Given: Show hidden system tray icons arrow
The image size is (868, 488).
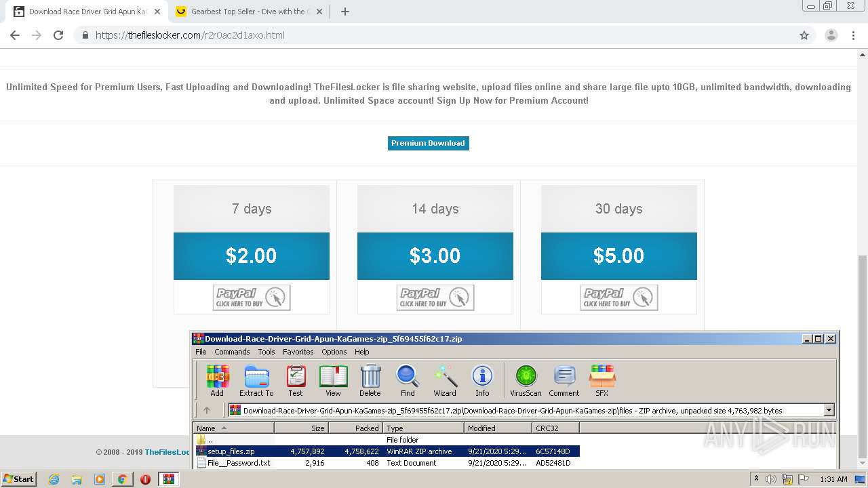Looking at the screenshot, I should pos(756,479).
